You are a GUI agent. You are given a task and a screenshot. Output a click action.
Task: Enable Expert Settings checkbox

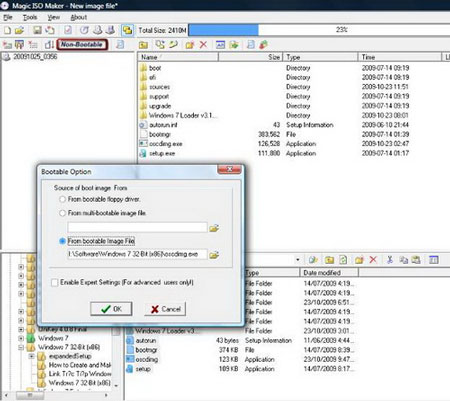tap(55, 283)
